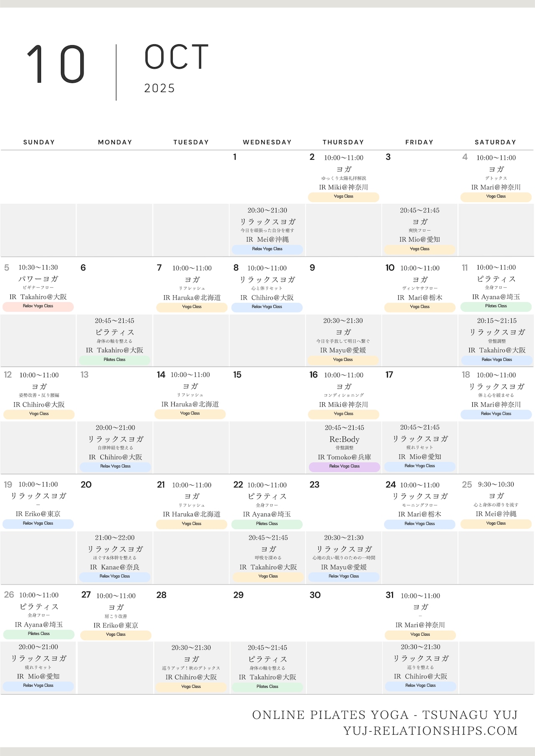Click the ONLINE PILATES YOGA - TSUNAGU YUJ title

(385, 715)
